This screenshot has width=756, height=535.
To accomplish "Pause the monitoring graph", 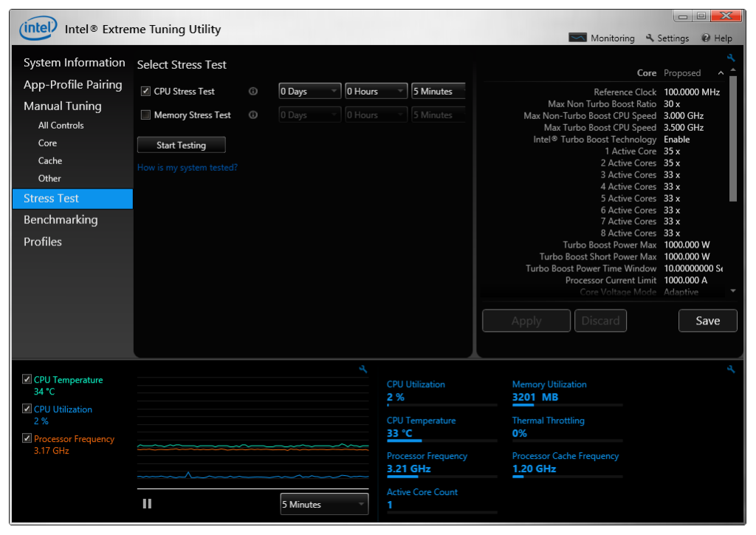I will pos(147,504).
